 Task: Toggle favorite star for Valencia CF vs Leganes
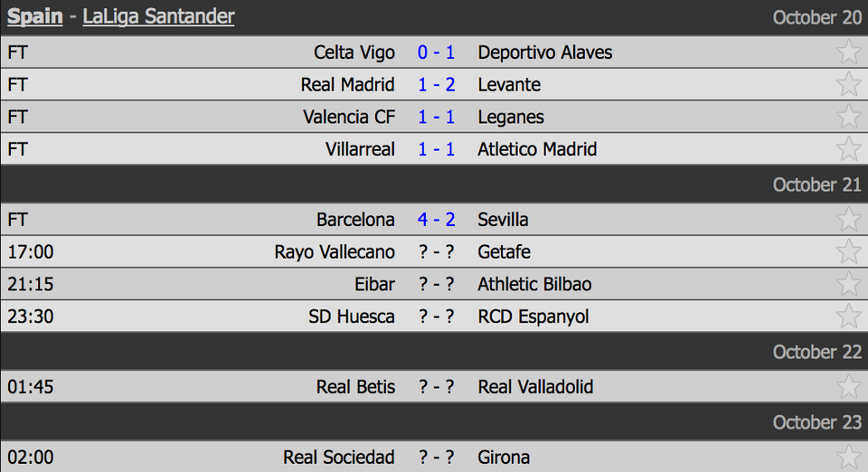[848, 117]
